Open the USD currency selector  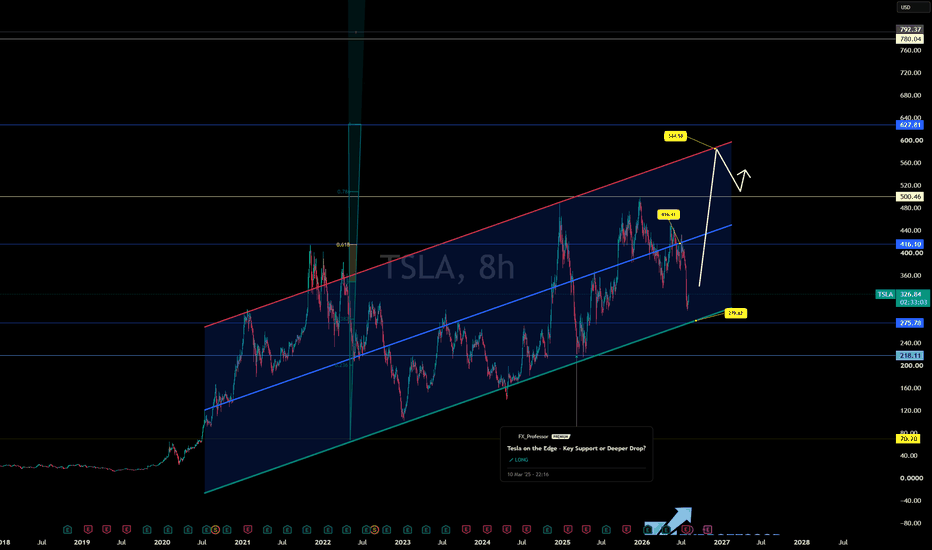tap(912, 7)
